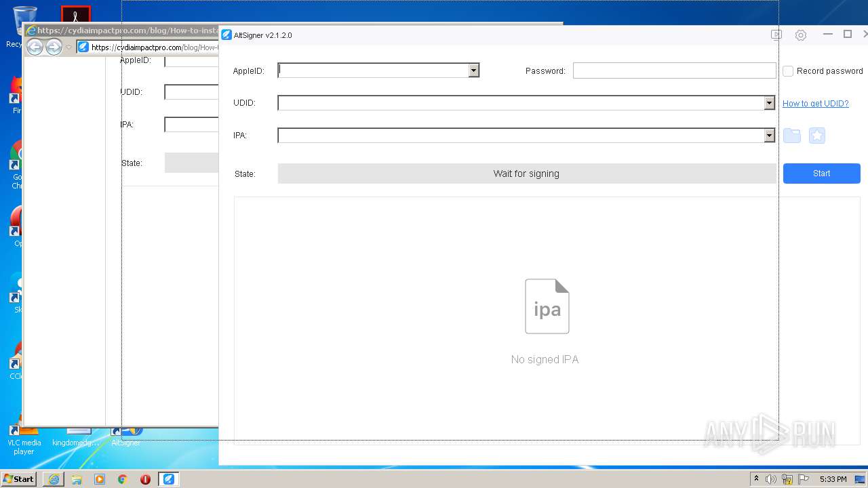Click the Internet Explorer title bar icon
This screenshot has width=868, height=488.
point(31,30)
